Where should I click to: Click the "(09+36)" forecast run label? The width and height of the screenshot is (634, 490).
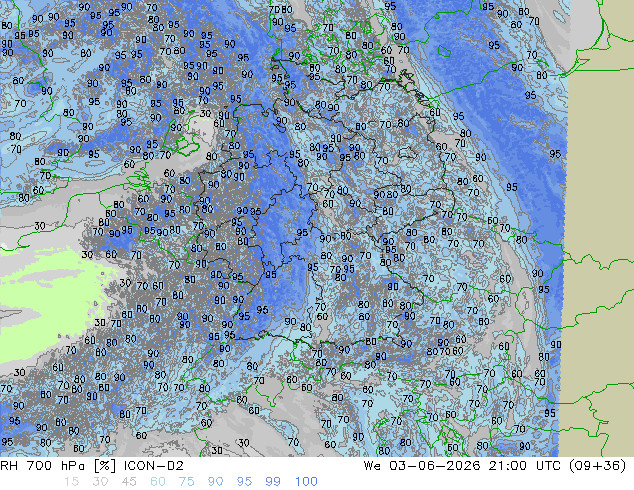pos(597,466)
